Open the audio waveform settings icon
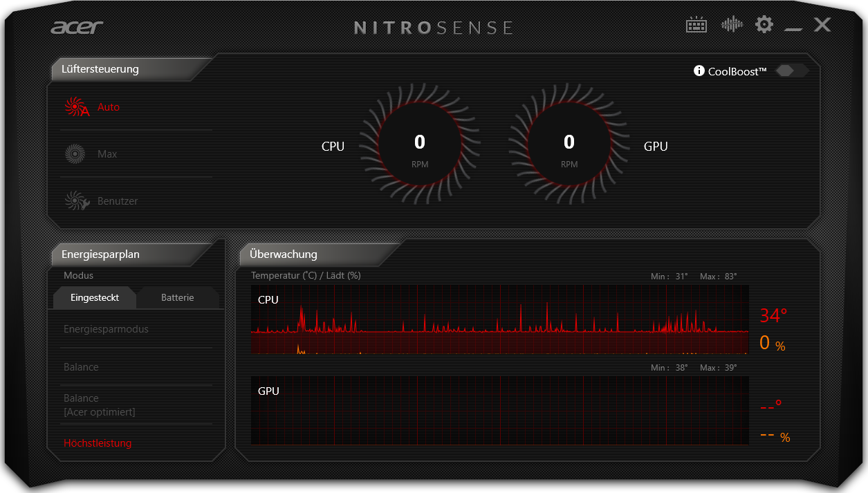The width and height of the screenshot is (868, 493). (732, 25)
